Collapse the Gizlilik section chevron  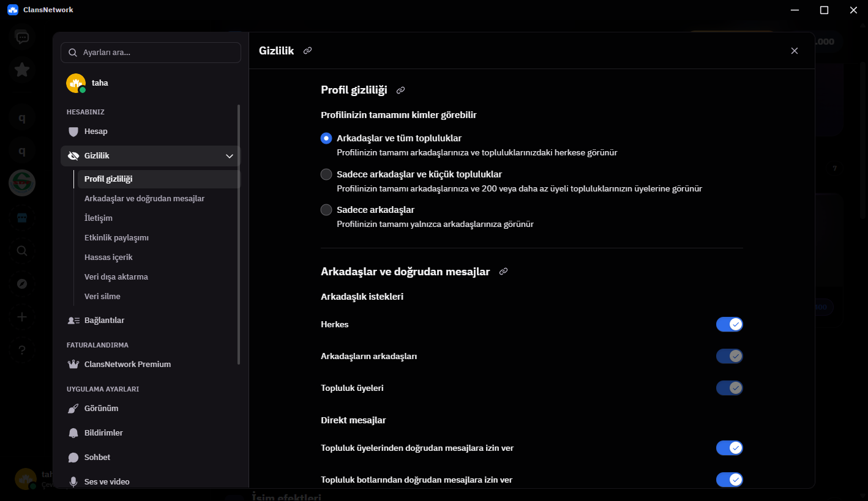click(230, 156)
